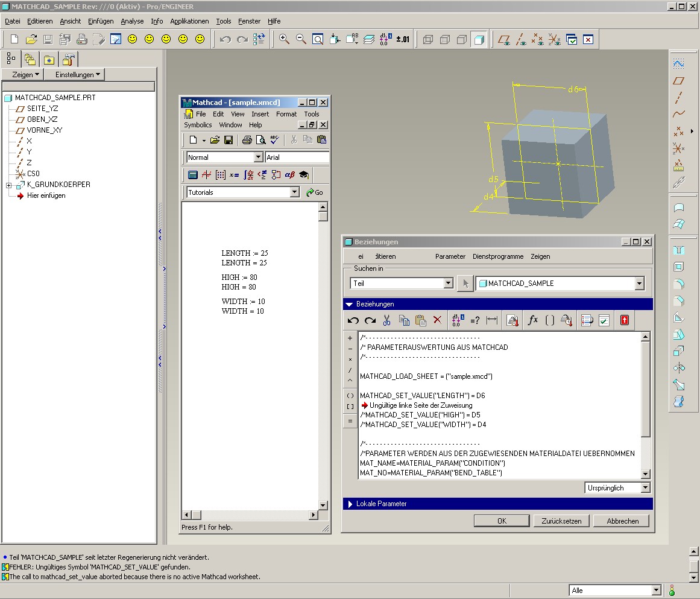This screenshot has height=599, width=700.
Task: Open the Applikationen menu
Action: (189, 21)
